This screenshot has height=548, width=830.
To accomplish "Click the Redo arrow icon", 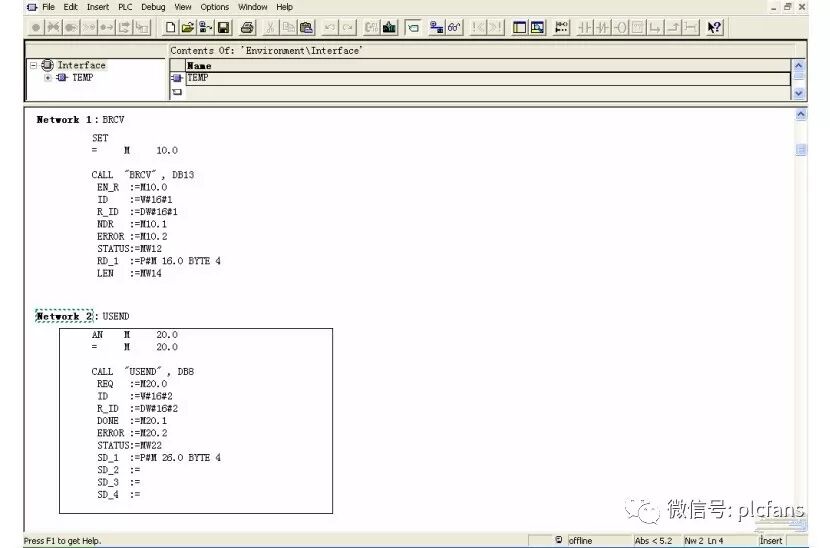I will [x=348, y=27].
